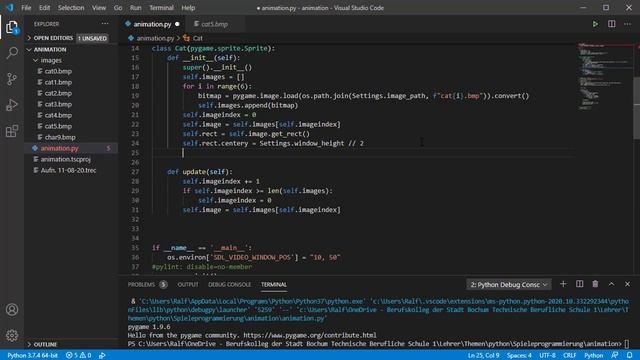
Task: Switch to the cat5.bmp editor tab
Action: click(x=214, y=24)
